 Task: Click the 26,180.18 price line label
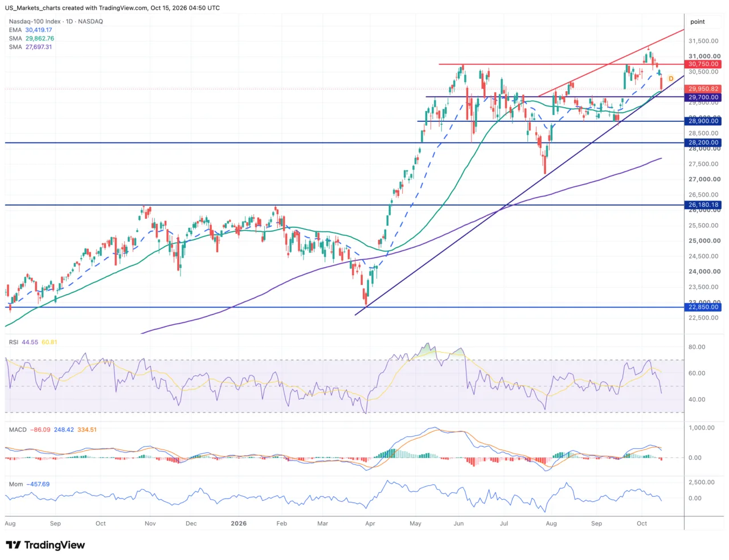(703, 205)
